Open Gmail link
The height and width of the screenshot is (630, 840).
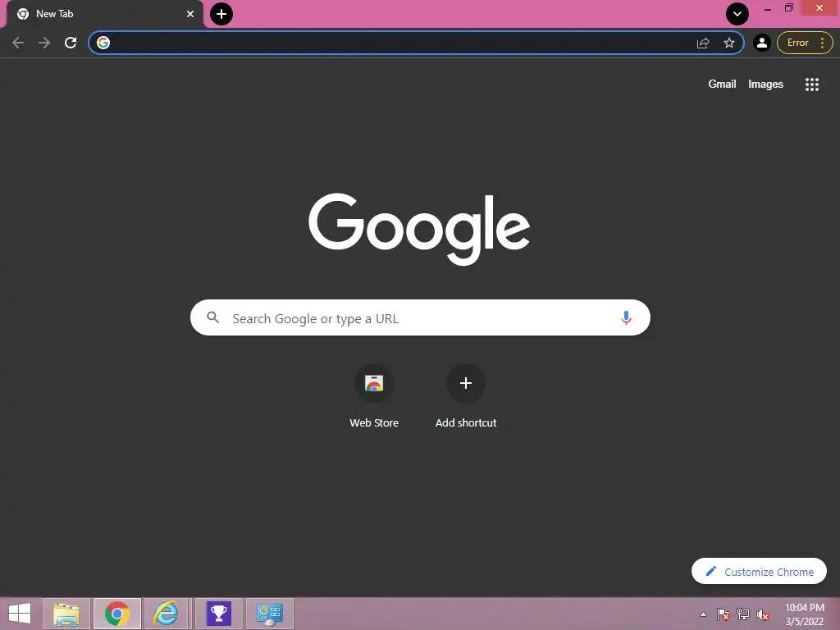pos(722,84)
